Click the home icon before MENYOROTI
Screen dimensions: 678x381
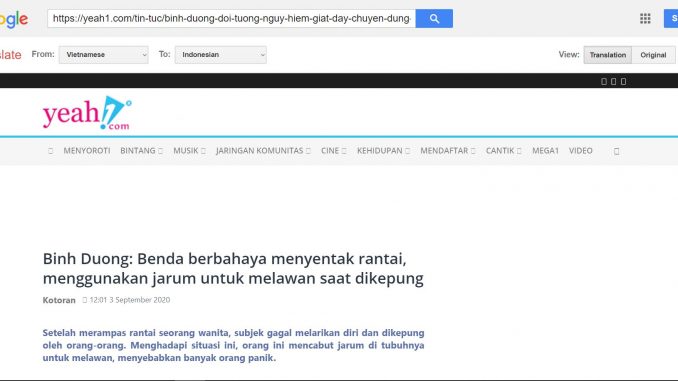[51, 151]
